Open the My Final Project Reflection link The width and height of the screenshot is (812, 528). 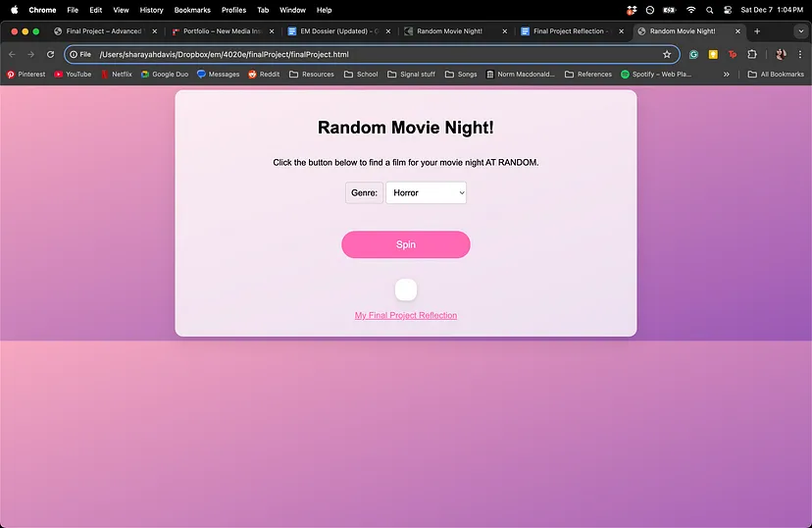coord(406,315)
